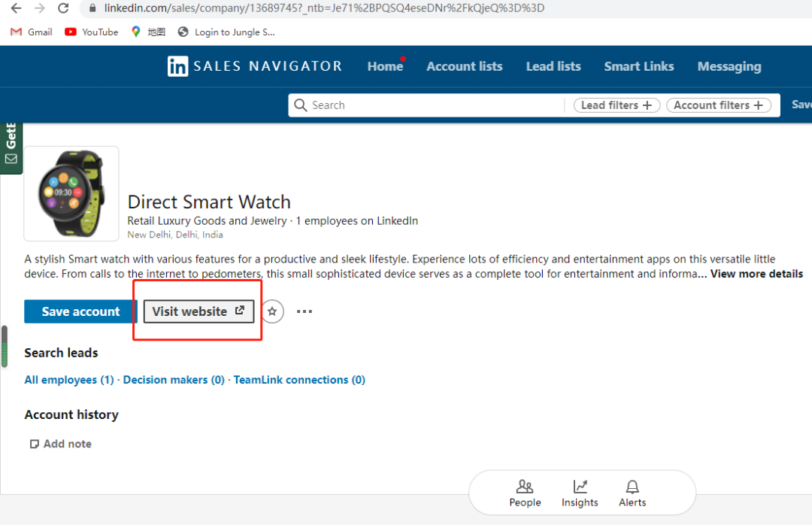This screenshot has height=525, width=812.
Task: Click the Visit website button
Action: point(198,311)
